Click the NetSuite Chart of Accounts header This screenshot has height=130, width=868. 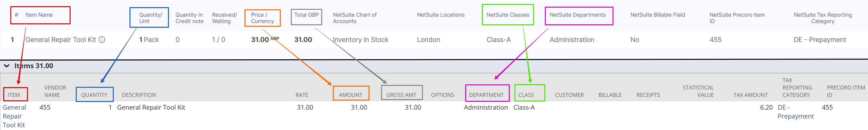[x=355, y=18]
